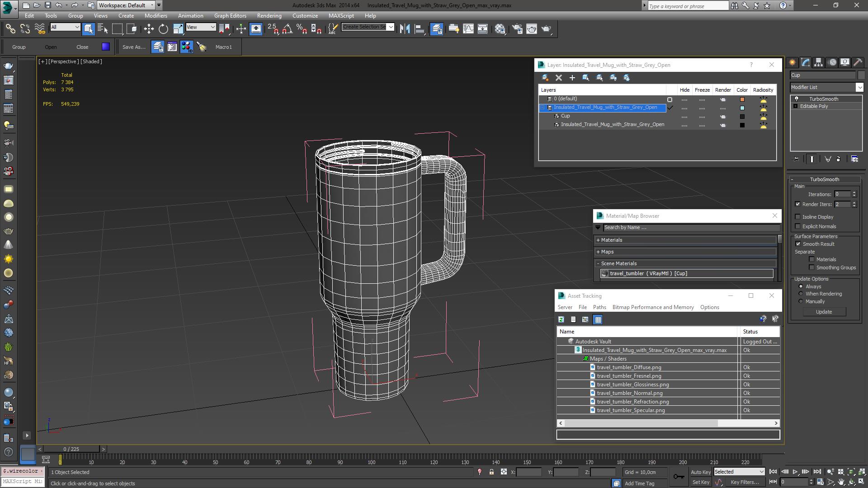This screenshot has width=868, height=488.
Task: Click the Cup layer color swatch
Action: click(x=742, y=117)
